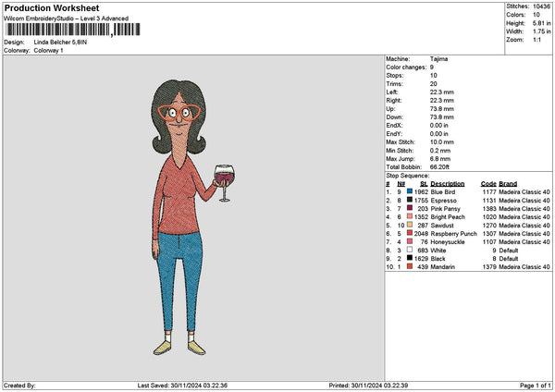Click the 'St.' column header

click(x=424, y=184)
